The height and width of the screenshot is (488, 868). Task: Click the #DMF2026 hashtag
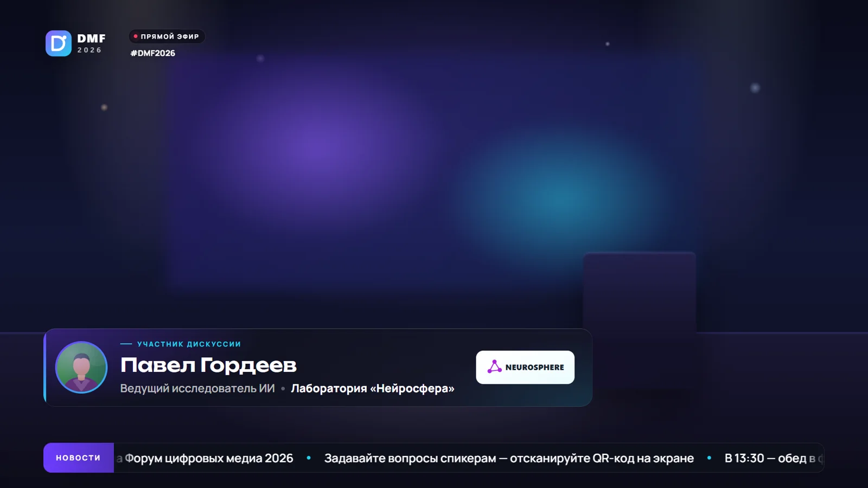(152, 53)
